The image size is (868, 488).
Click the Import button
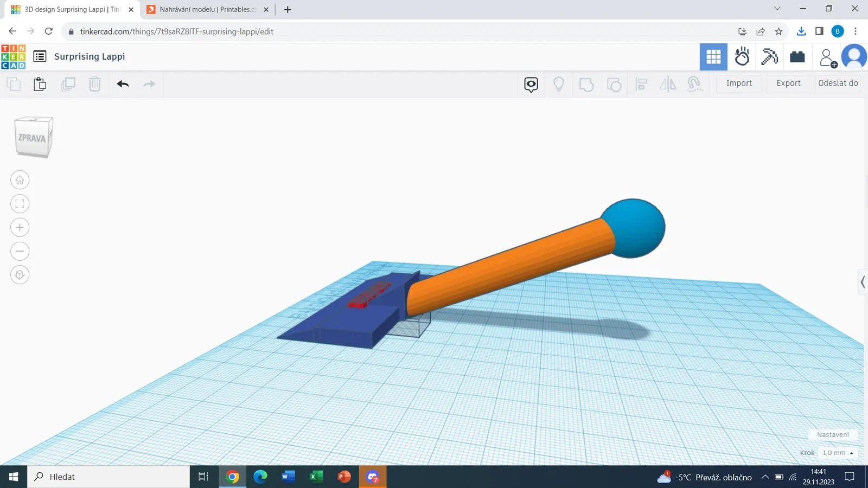(739, 83)
